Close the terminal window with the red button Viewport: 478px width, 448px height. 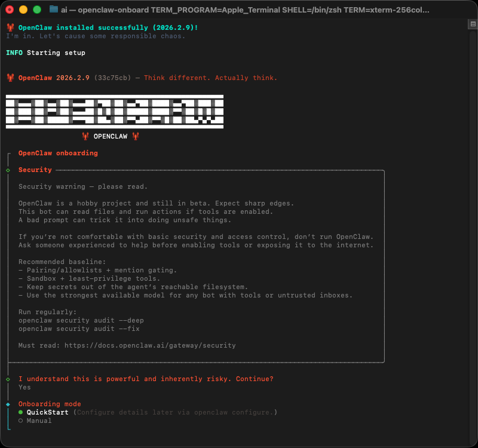pos(10,10)
